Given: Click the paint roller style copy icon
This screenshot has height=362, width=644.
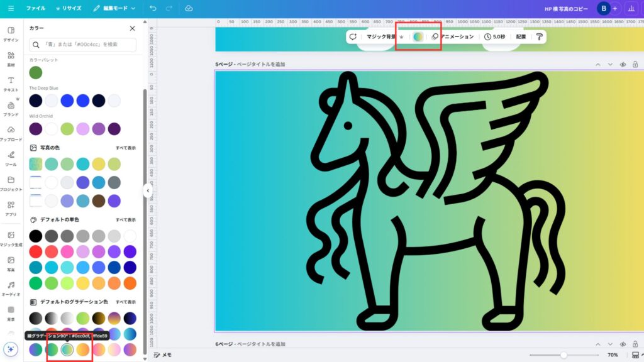Looking at the screenshot, I should pos(539,36).
